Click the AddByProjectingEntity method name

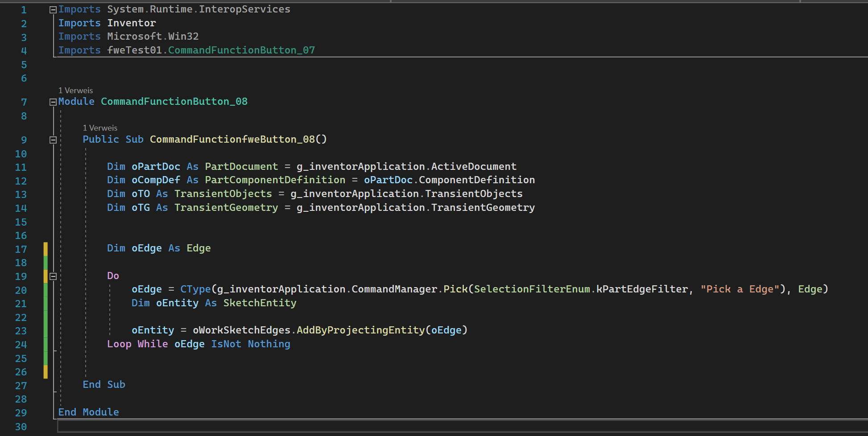360,330
